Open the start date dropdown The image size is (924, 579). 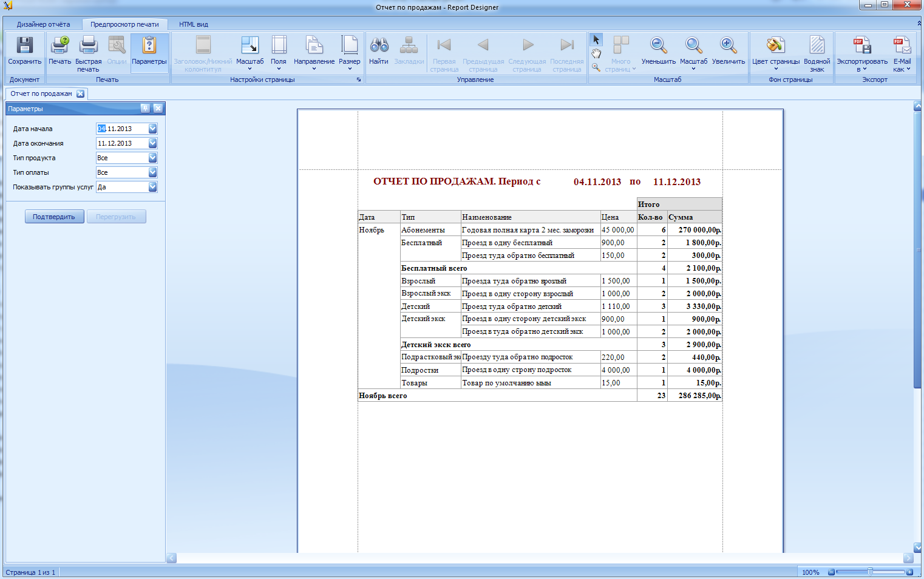pyautogui.click(x=152, y=129)
